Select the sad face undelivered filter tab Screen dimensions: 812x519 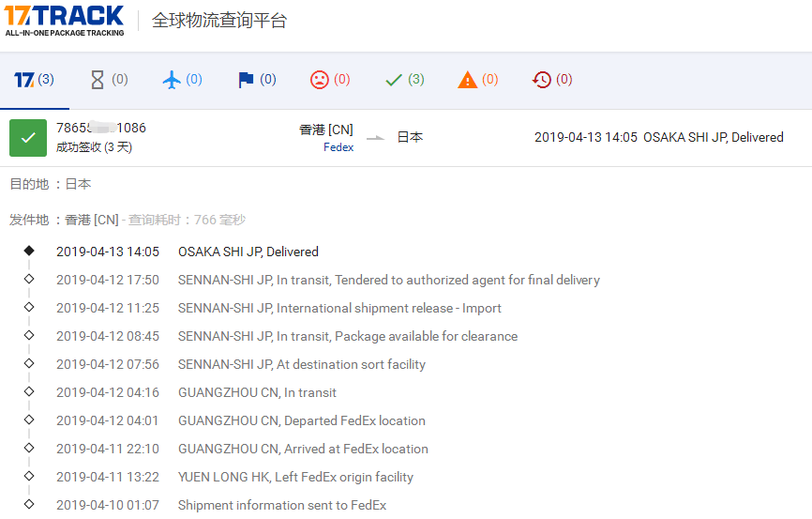pos(330,80)
